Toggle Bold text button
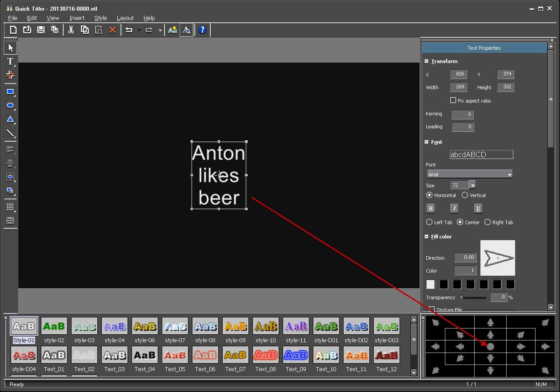 click(430, 208)
